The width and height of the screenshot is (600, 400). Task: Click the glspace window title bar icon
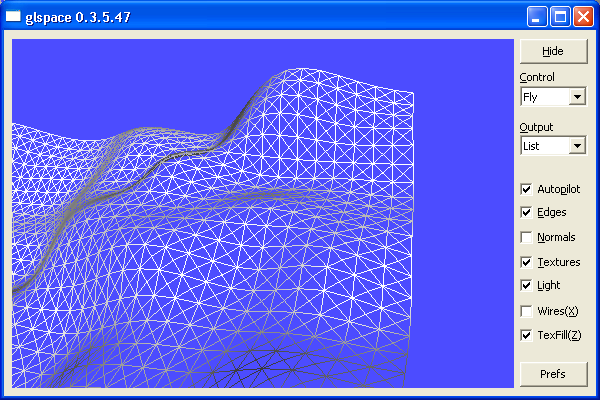pyautogui.click(x=13, y=16)
